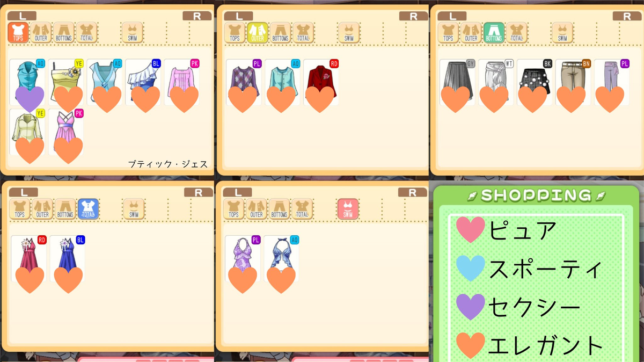Select the purple argyle cardigan
The image size is (644, 362).
[244, 82]
